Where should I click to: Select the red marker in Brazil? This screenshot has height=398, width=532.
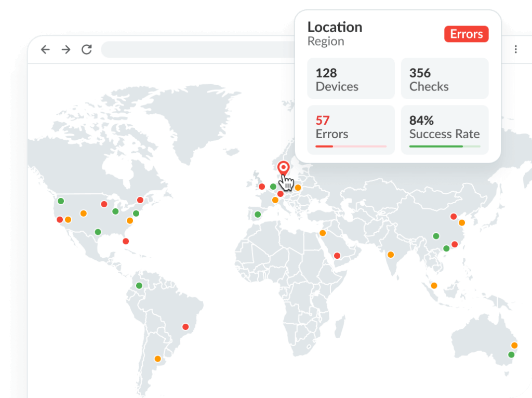[185, 327]
